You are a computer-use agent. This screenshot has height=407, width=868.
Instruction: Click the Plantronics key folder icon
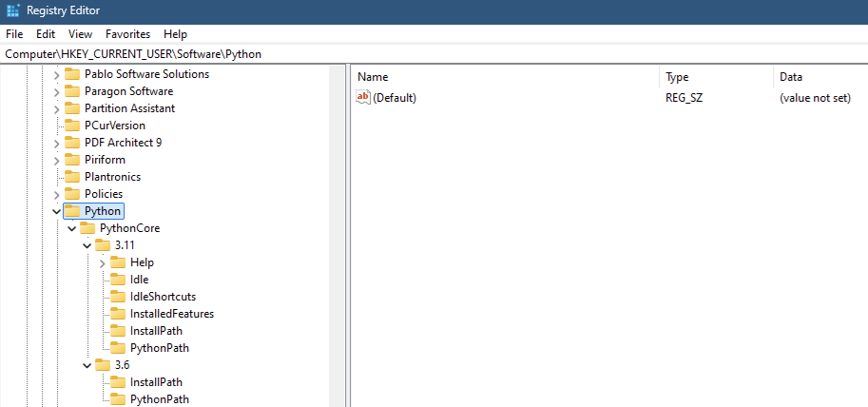point(72,177)
